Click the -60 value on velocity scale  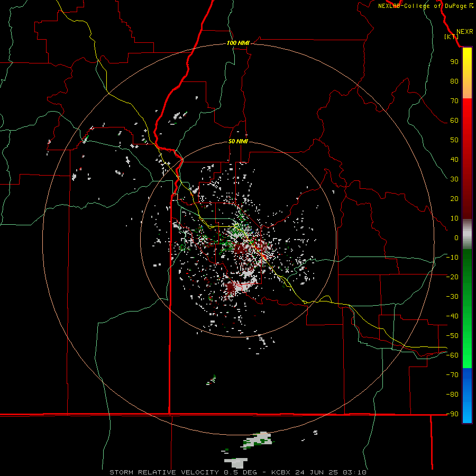pos(452,355)
